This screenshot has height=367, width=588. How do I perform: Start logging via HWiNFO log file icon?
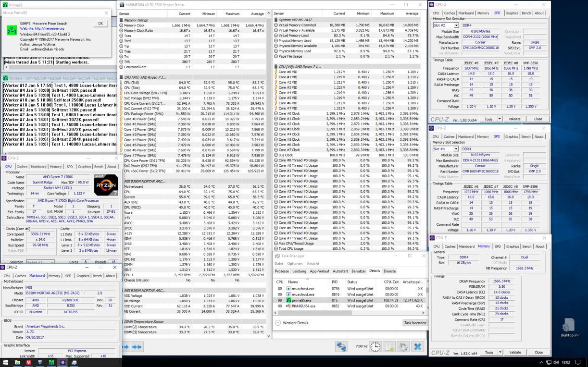389,346
